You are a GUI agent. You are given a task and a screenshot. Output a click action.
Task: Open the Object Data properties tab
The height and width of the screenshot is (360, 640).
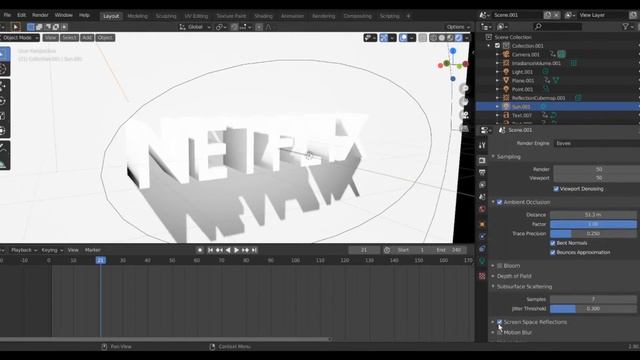(x=482, y=261)
